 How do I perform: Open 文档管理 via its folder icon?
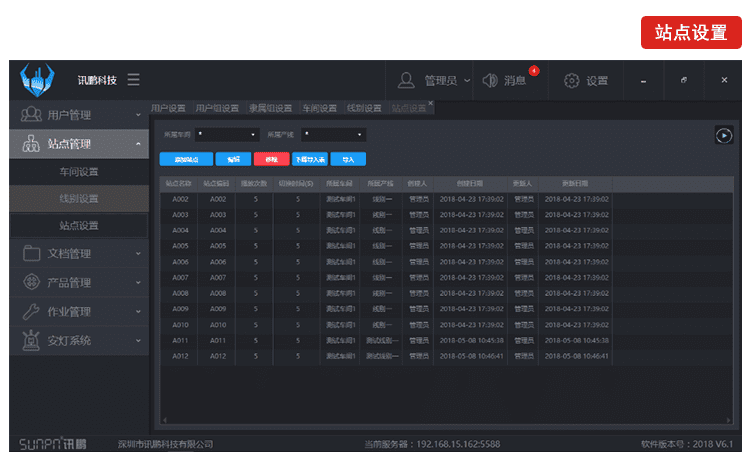[31, 254]
